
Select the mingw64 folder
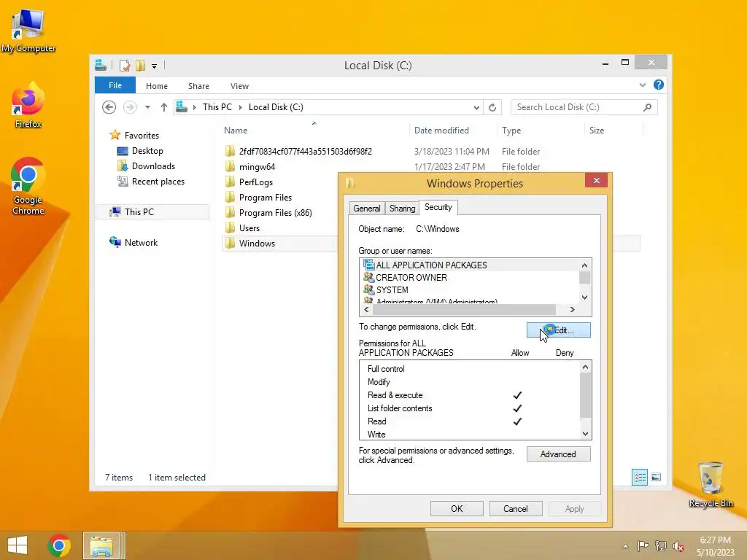(x=257, y=167)
